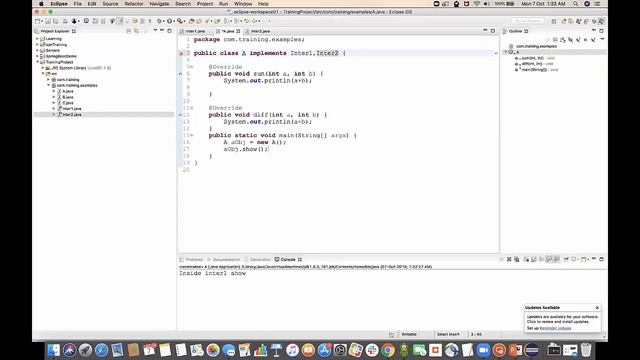Click the Save icon in the main toolbar
This screenshot has width=640, height=360.
coord(48,21)
